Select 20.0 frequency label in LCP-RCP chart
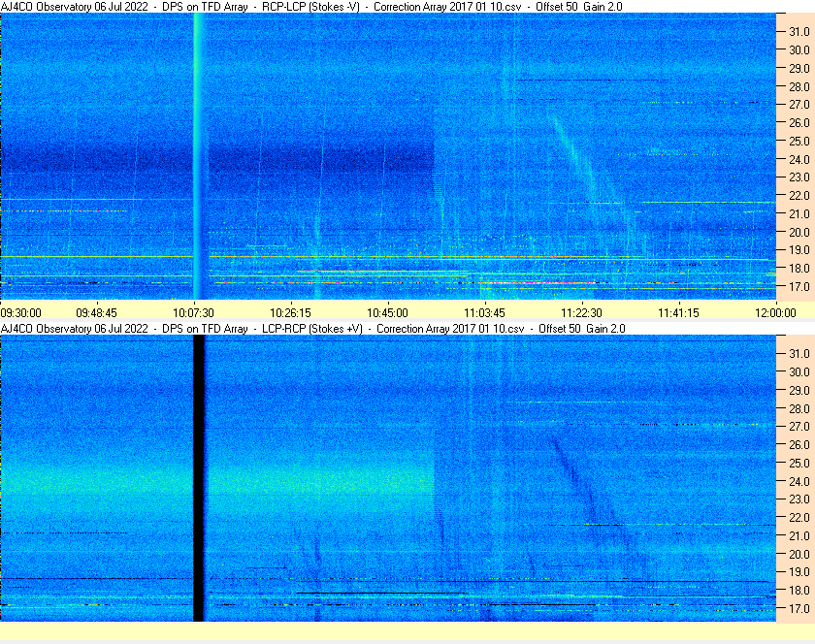This screenshot has height=644, width=815. [799, 554]
